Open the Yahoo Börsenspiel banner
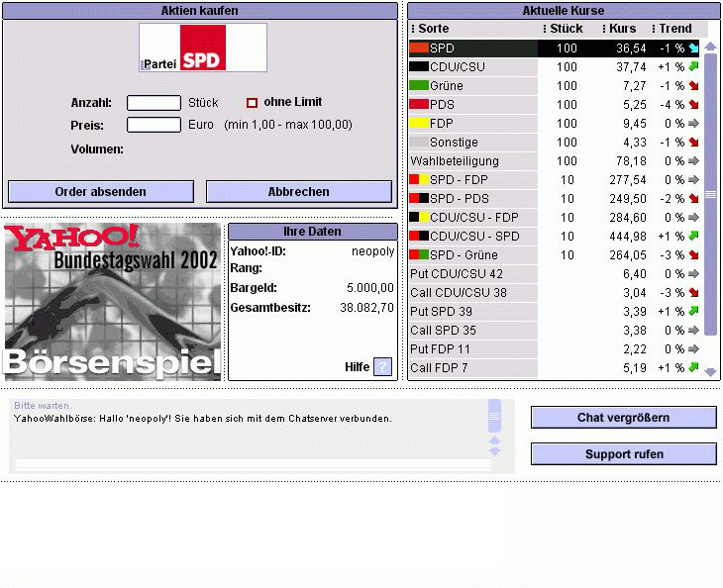 click(x=113, y=302)
